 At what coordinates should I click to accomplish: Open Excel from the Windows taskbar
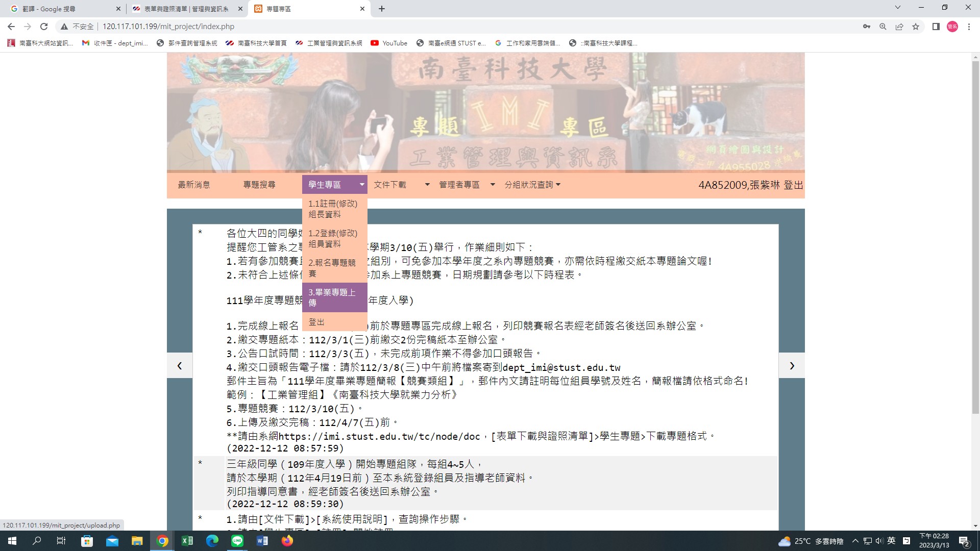click(187, 541)
